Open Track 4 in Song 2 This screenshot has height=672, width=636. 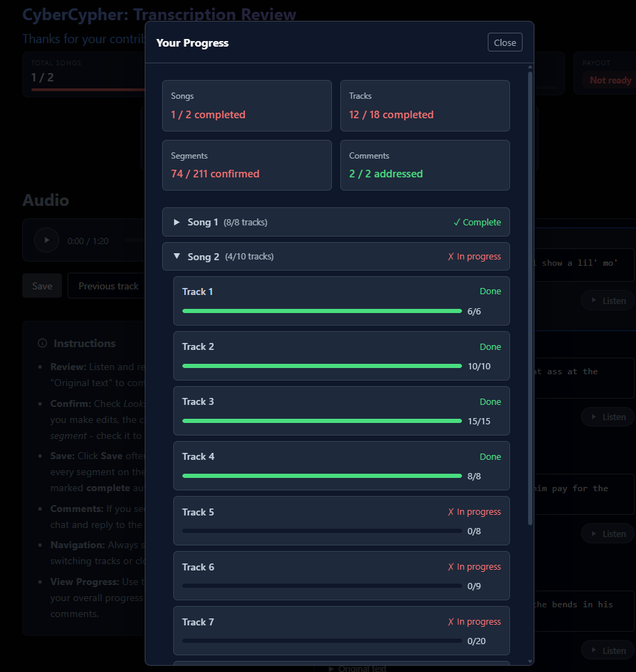point(341,465)
